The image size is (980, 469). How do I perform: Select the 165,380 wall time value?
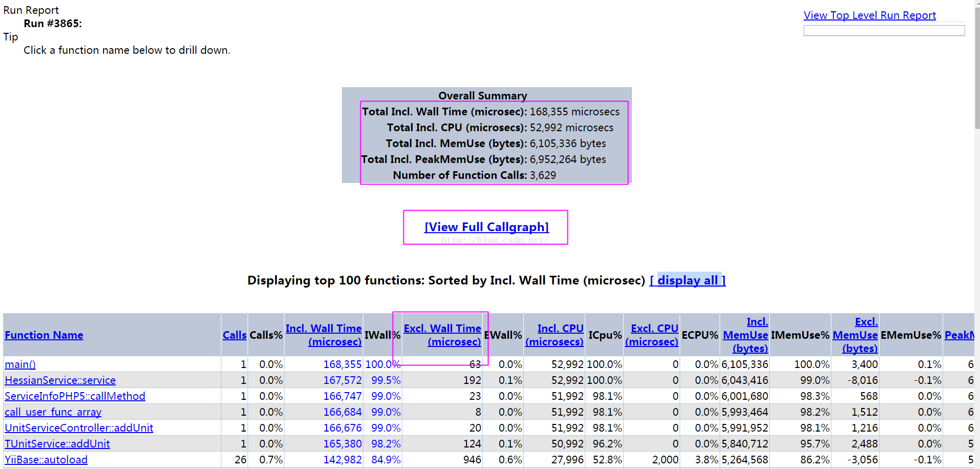click(x=342, y=444)
